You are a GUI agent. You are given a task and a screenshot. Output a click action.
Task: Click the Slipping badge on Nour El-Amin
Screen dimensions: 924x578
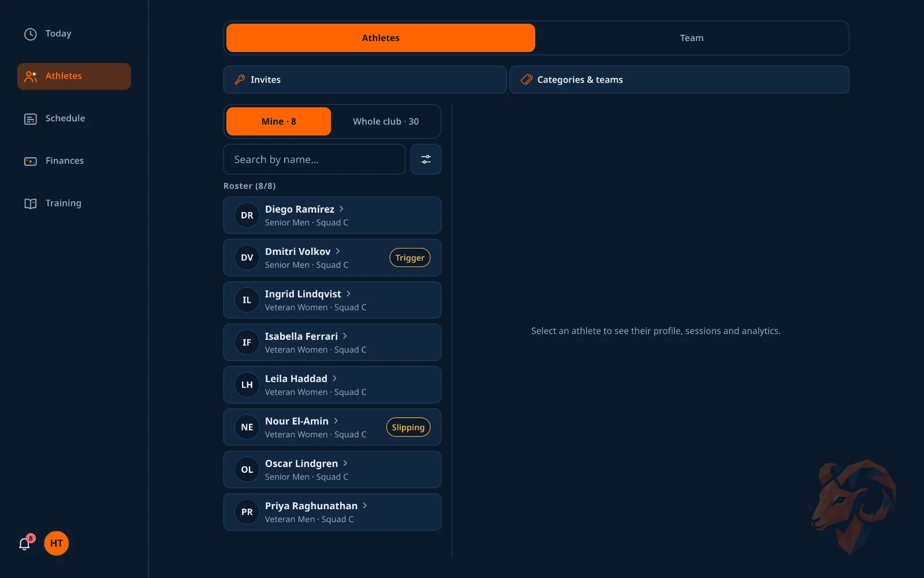coord(408,427)
